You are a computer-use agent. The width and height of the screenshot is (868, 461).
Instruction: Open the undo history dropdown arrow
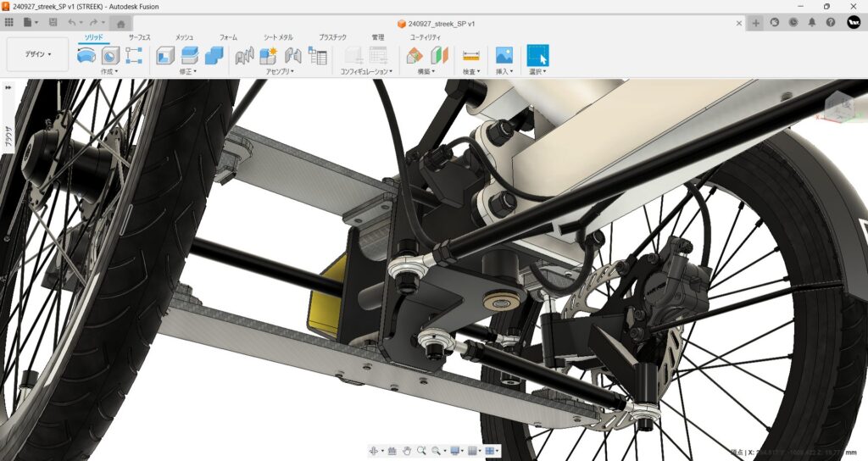pyautogui.click(x=81, y=23)
